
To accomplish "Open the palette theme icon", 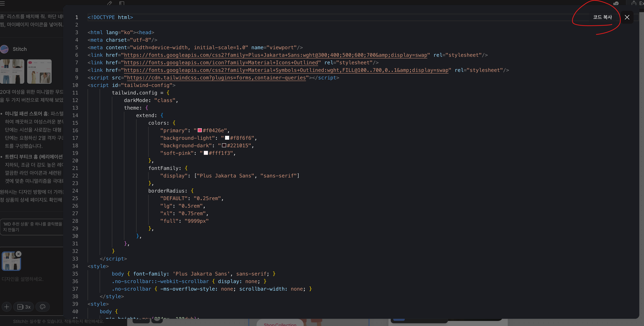I will 43,307.
